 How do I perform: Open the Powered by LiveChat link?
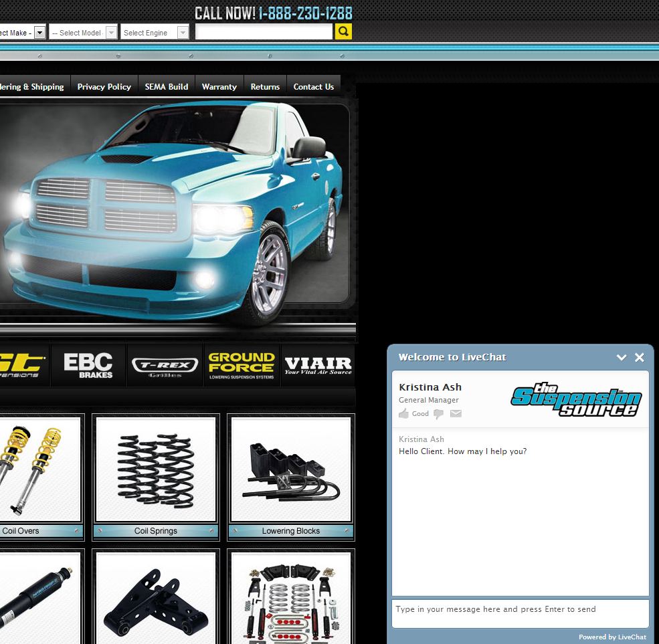(x=612, y=637)
